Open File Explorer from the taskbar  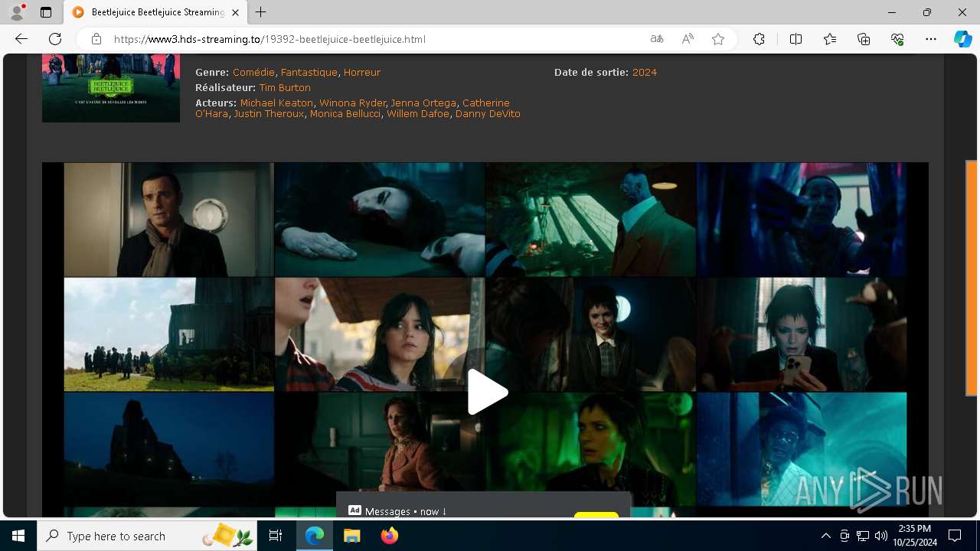(x=351, y=536)
